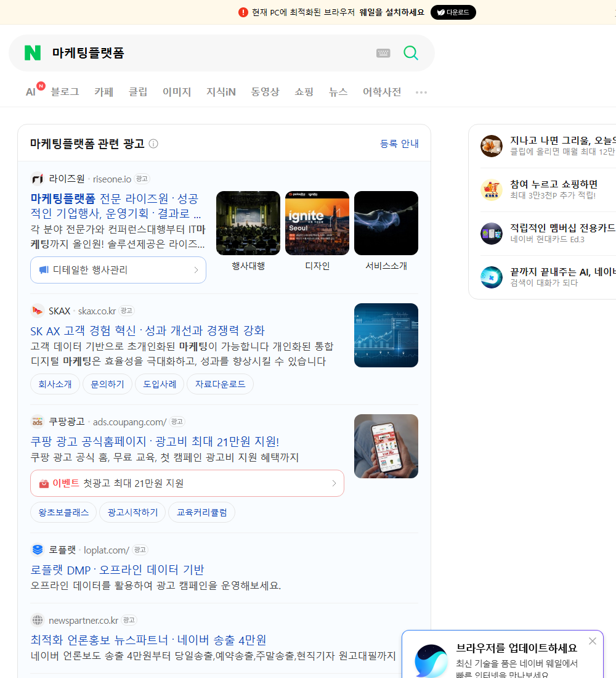Click the newspartner.co.kr URL text
The image size is (616, 678).
pos(83,621)
